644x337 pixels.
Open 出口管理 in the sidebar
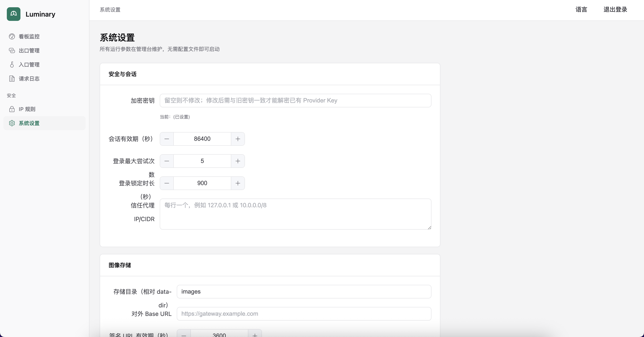45,50
